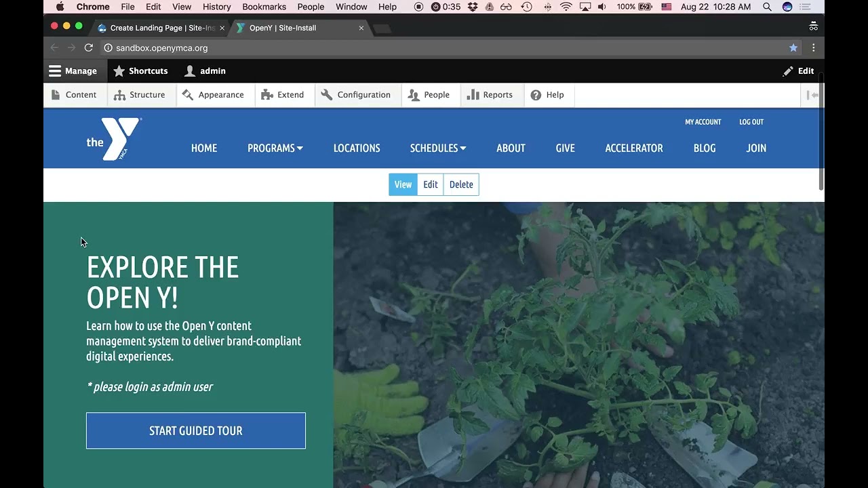
Task: Click the Bluetooth icon
Action: click(x=548, y=7)
